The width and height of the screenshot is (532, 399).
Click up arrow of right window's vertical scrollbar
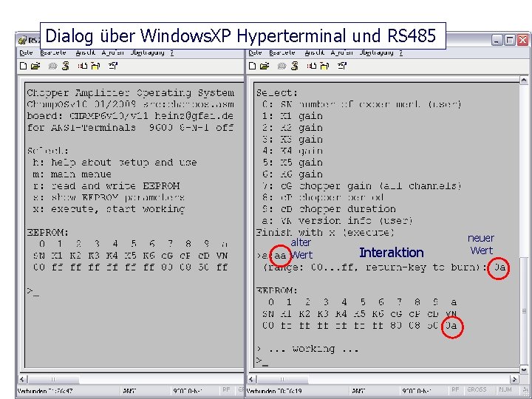(x=524, y=81)
